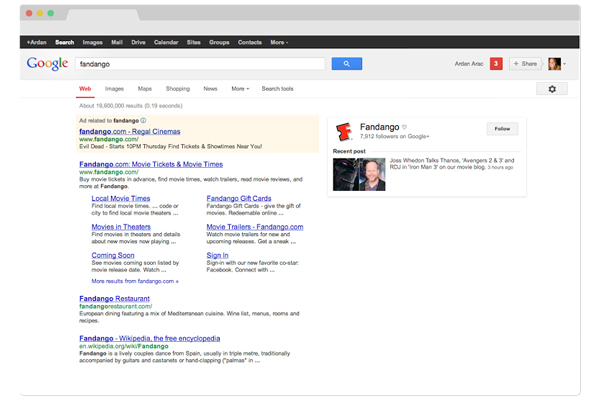Click the ad info icon next to fandango

[x=143, y=121]
